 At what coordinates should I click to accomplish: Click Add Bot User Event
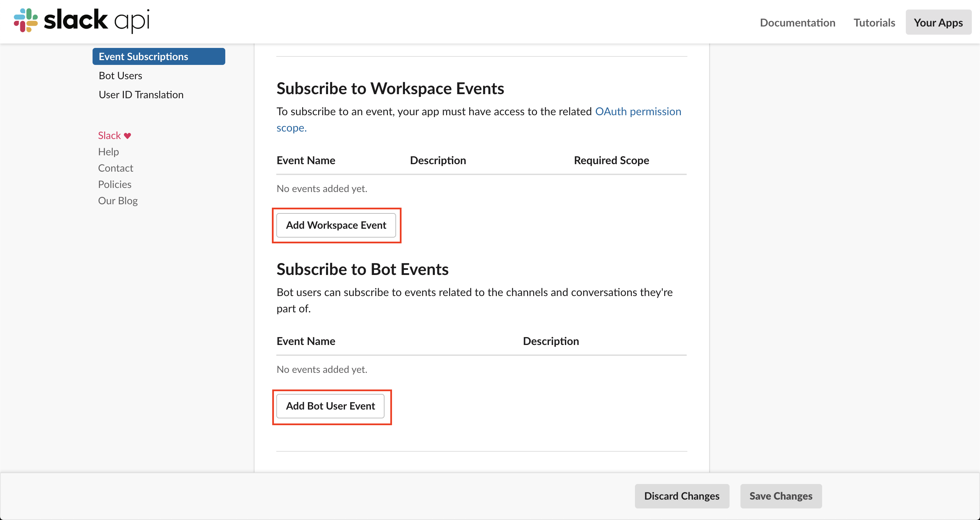tap(330, 406)
